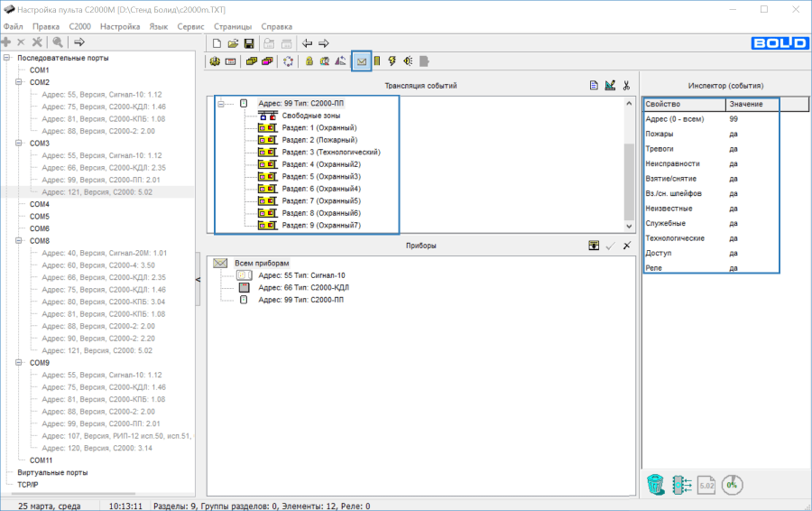Collapse the COM8 tree node

(x=19, y=240)
